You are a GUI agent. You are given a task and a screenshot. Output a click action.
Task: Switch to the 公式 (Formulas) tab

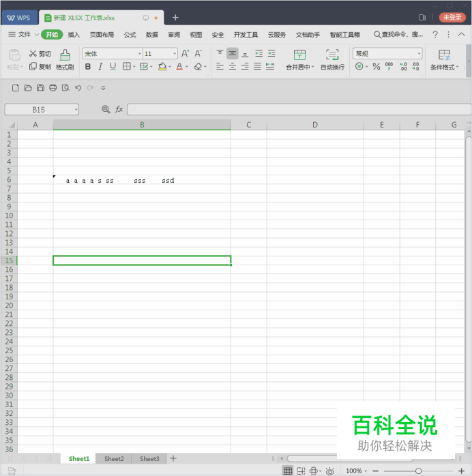(130, 35)
